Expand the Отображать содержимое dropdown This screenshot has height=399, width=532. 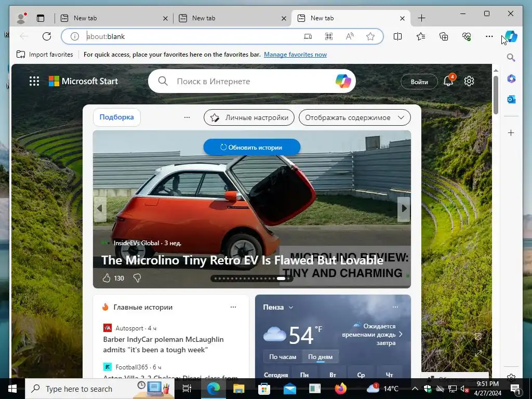tap(354, 117)
